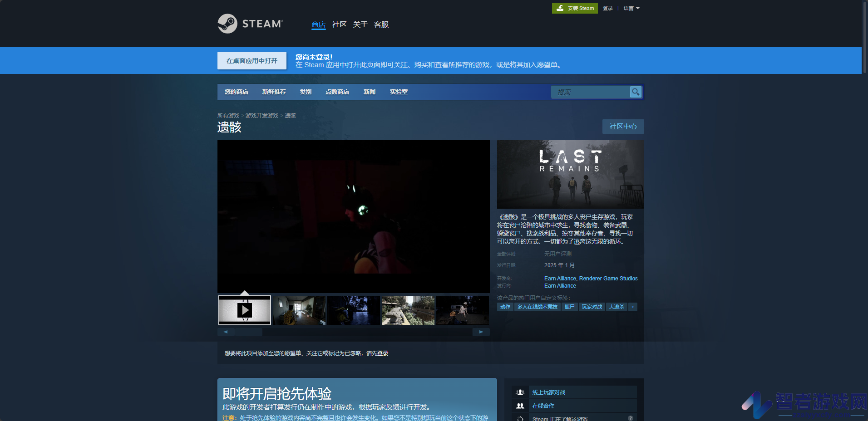Open 新鲜推荐 tab
The image size is (868, 421).
[274, 92]
